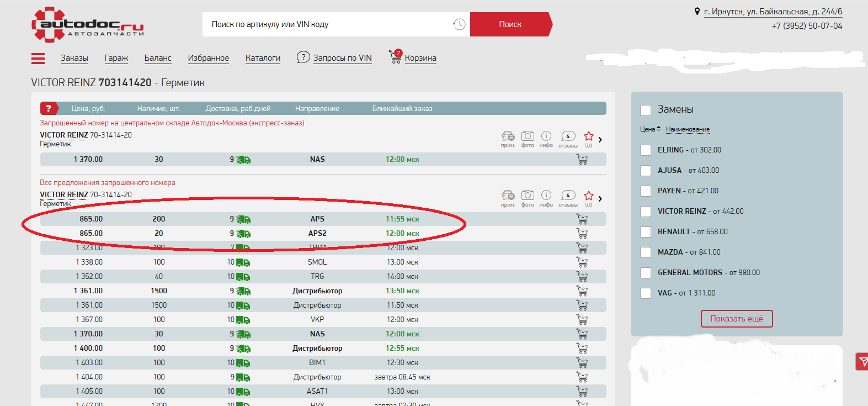Open the Баланс menu

pos(158,58)
